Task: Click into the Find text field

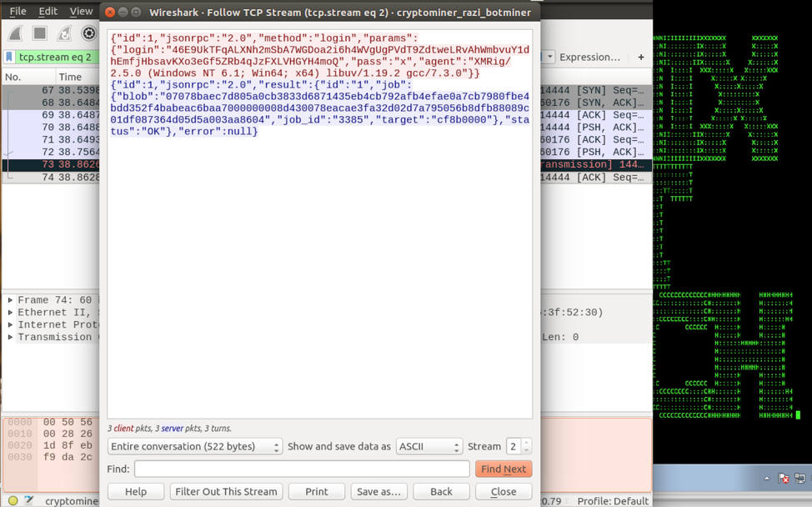Action: click(302, 469)
